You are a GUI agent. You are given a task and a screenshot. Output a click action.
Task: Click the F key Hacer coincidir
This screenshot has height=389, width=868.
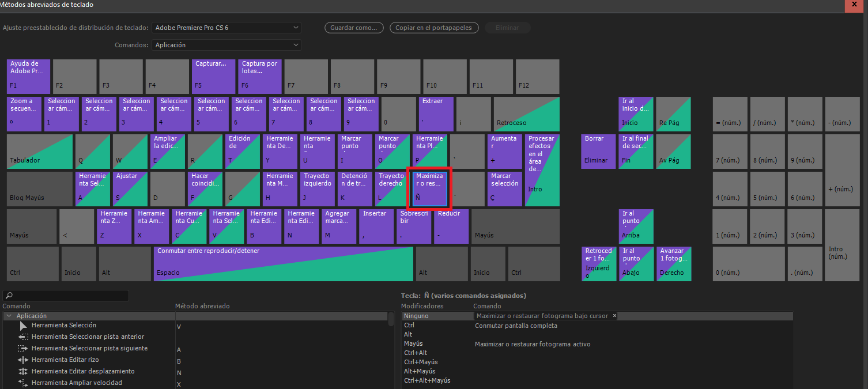(205, 188)
